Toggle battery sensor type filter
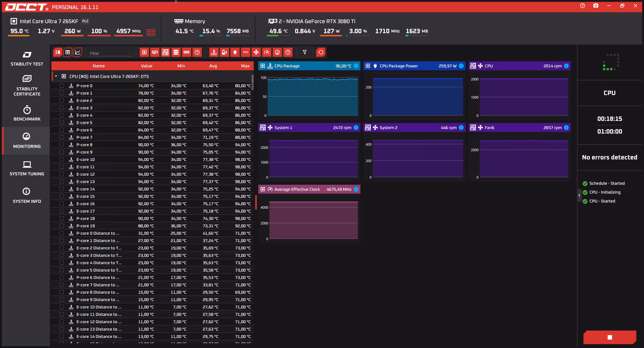The height and width of the screenshot is (348, 644). point(224,52)
